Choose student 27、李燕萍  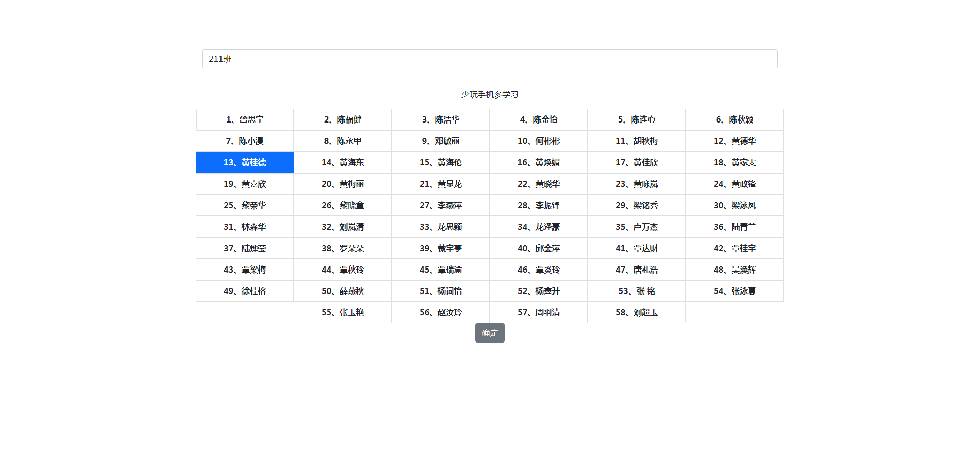pos(440,205)
